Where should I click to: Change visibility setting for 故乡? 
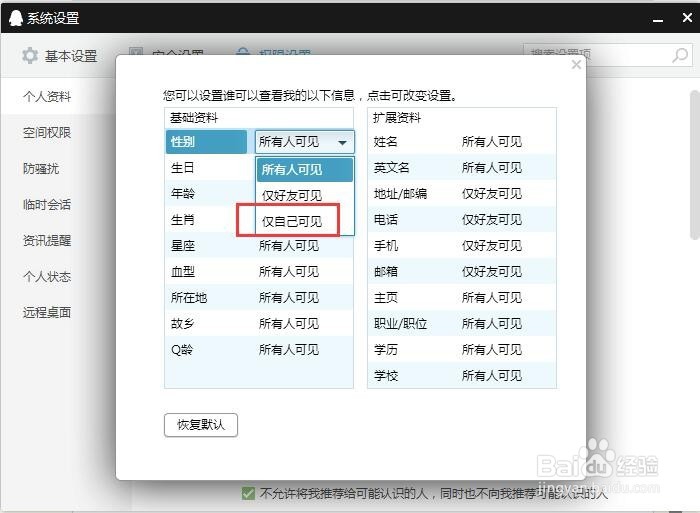pos(289,324)
